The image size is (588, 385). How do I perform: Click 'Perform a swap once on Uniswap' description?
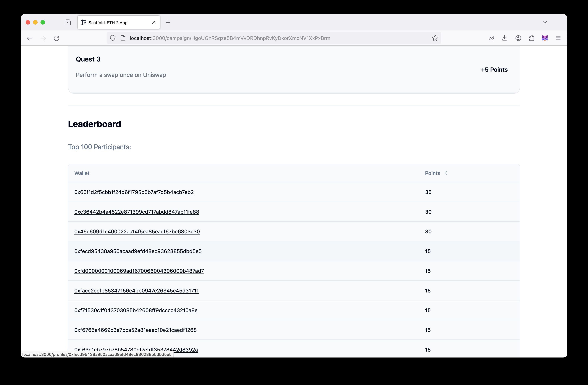[121, 75]
